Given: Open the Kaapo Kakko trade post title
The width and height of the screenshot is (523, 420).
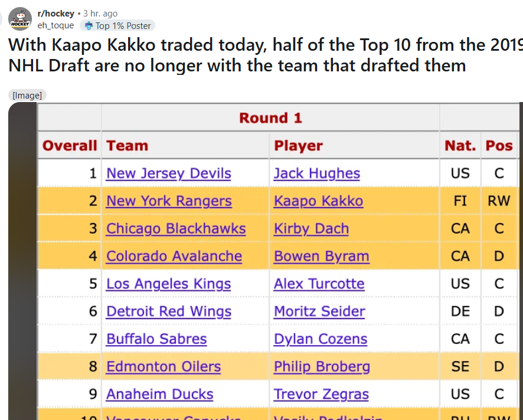Looking at the screenshot, I should 266,55.
